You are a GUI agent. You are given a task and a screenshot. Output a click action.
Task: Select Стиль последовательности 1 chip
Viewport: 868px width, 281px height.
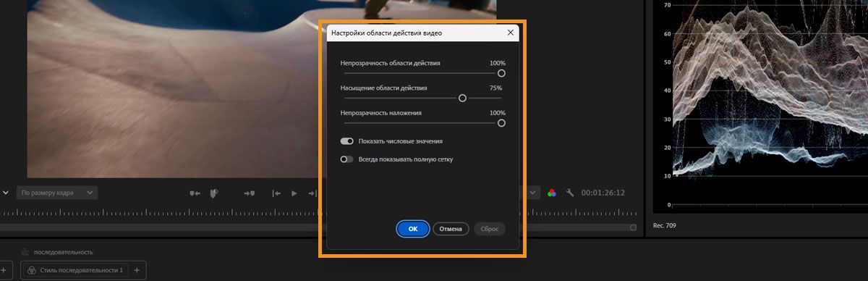coord(76,270)
